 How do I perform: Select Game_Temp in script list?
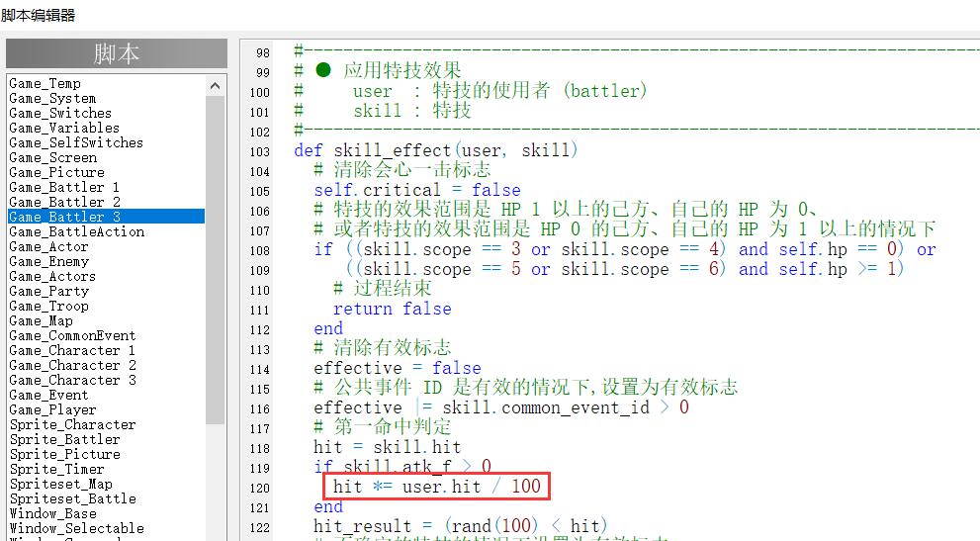45,83
